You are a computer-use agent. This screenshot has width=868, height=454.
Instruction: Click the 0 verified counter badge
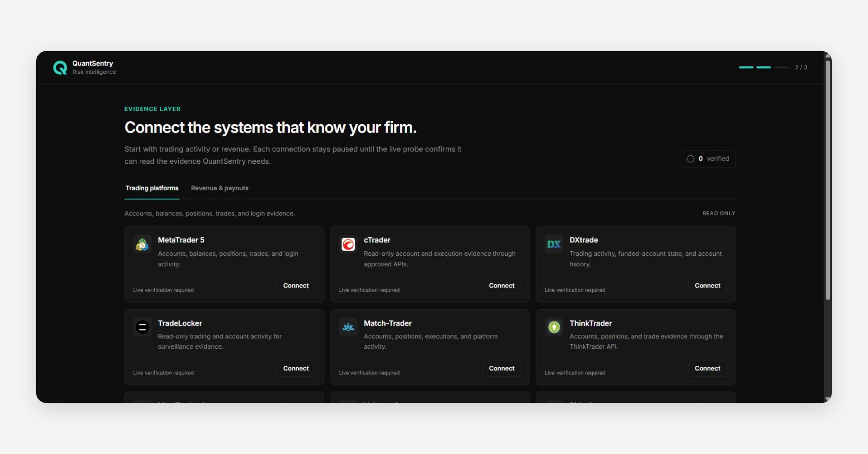[x=707, y=159]
